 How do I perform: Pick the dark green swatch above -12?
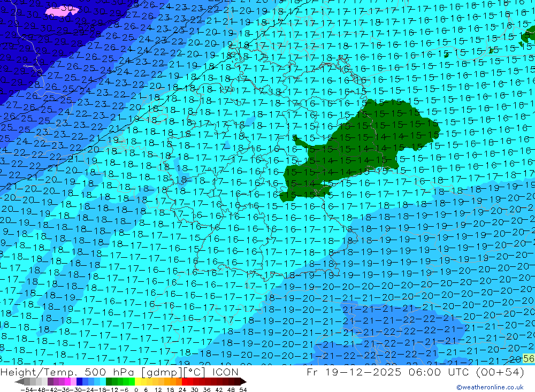pyautogui.click(x=109, y=382)
